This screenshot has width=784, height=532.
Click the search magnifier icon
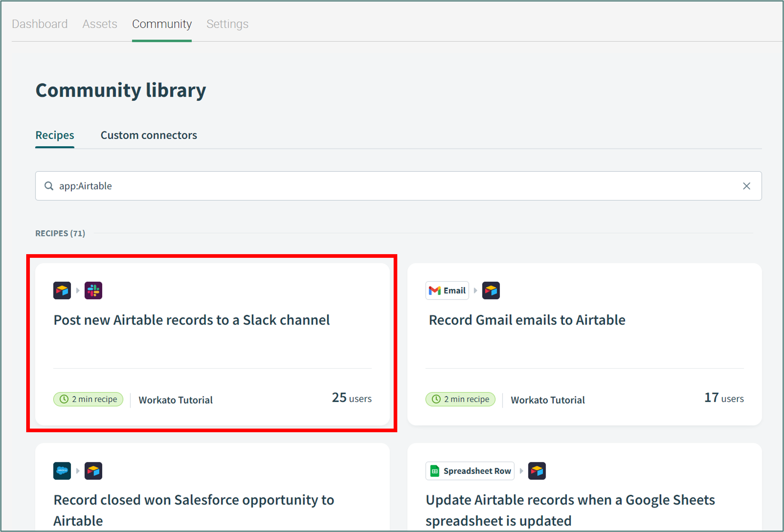coord(49,186)
